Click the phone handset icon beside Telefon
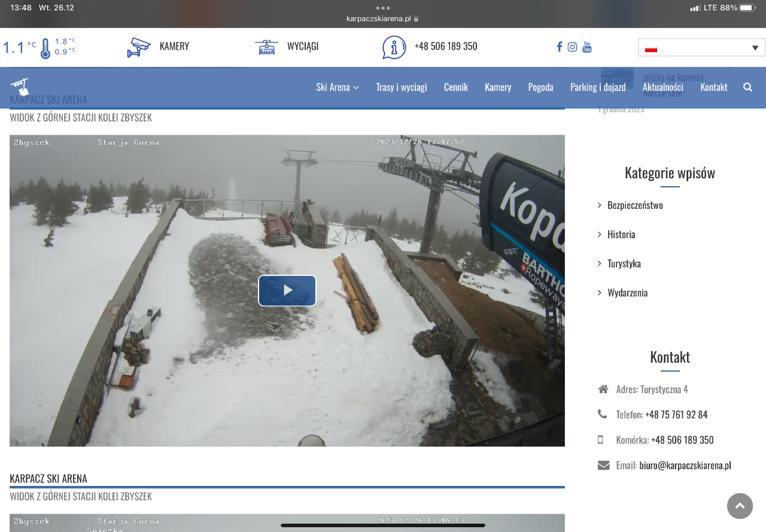The height and width of the screenshot is (532, 766). tap(602, 414)
